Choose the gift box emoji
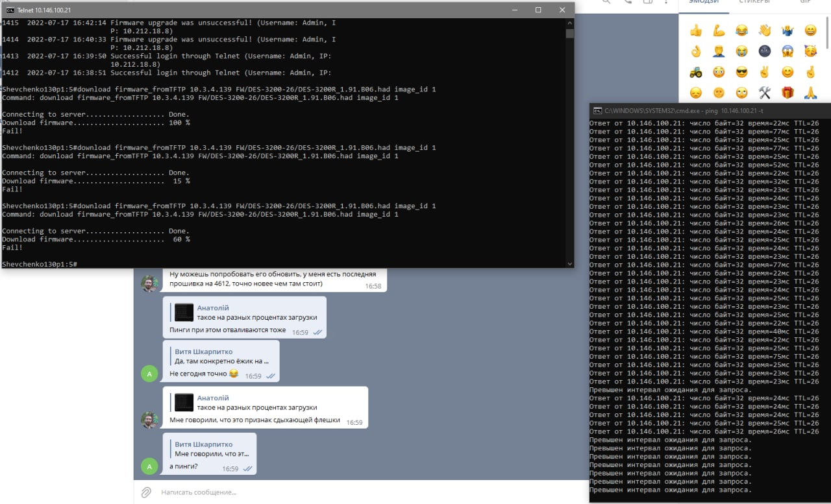831x504 pixels. pos(788,93)
